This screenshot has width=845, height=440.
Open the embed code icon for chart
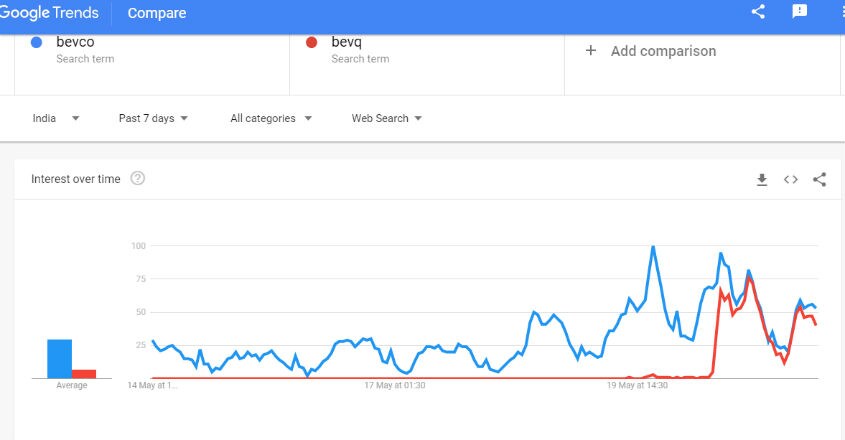(x=791, y=180)
